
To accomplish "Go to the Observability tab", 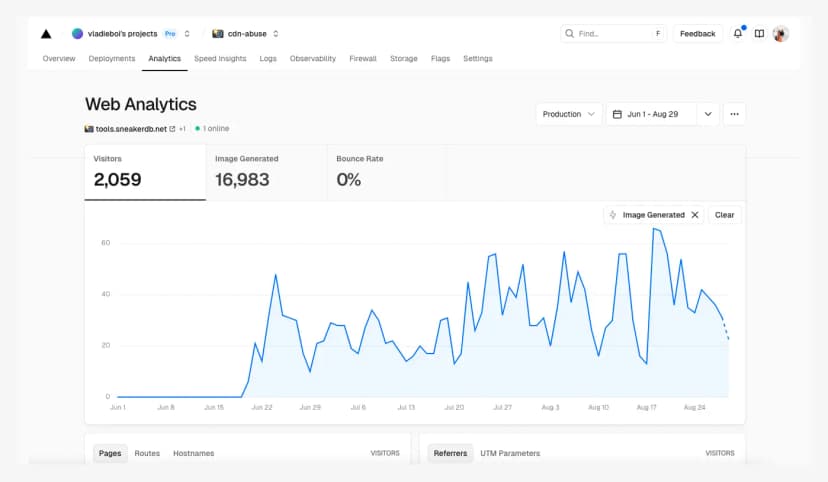I will click(x=313, y=59).
